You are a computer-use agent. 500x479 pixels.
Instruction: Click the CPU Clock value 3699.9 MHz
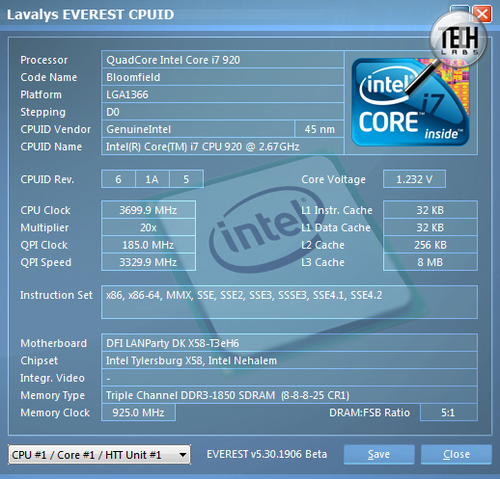click(148, 210)
